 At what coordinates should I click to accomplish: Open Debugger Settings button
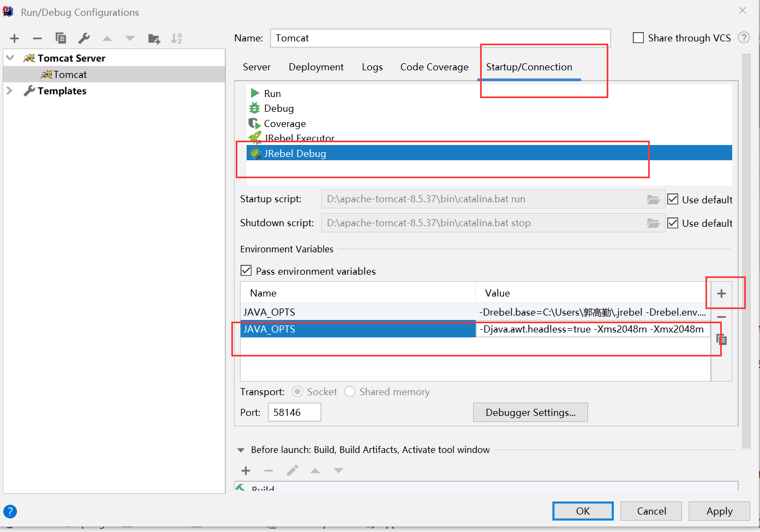click(530, 413)
